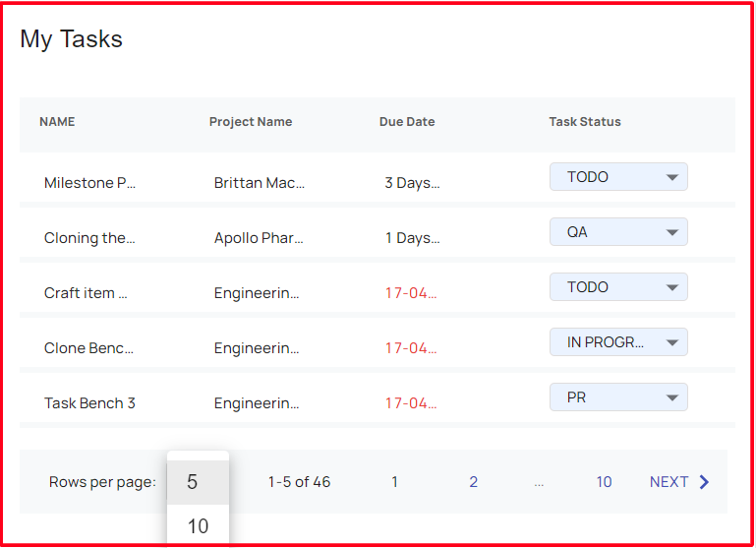Screen dimensions: 756x548
Task: Click Engineerin... project in Task Bench 3 row
Action: pyautogui.click(x=257, y=402)
